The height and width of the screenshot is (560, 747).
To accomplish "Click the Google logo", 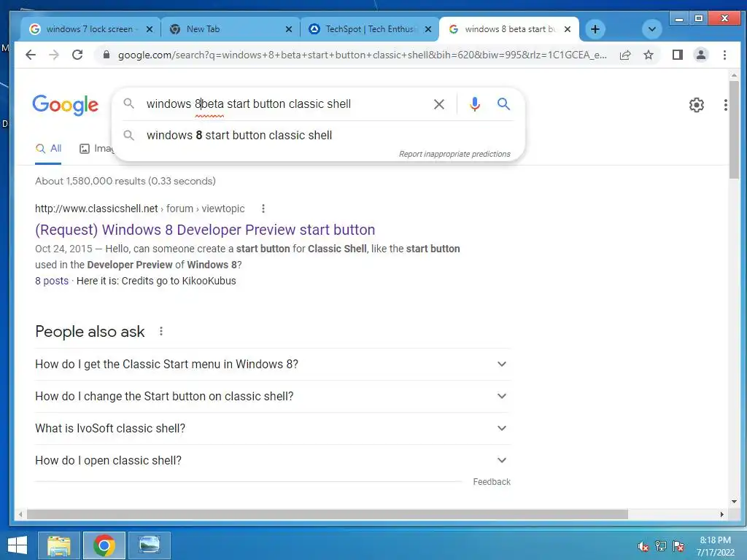I will pyautogui.click(x=65, y=105).
